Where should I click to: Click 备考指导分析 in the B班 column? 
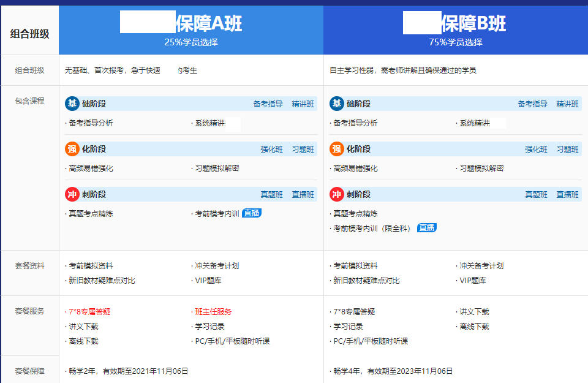click(355, 123)
